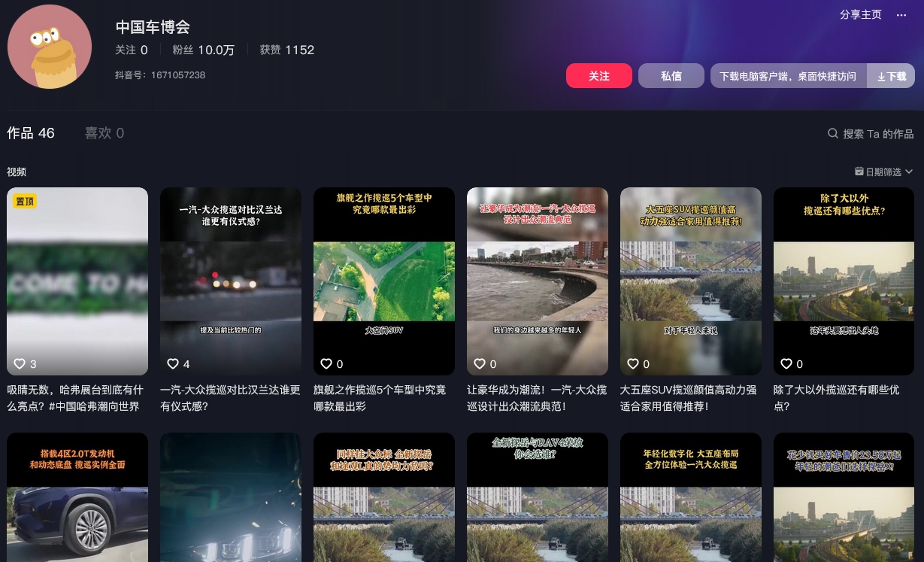
Task: Click title text 让豪华成为潮流！一汽-大众揽巡设计
Action: click(537, 398)
